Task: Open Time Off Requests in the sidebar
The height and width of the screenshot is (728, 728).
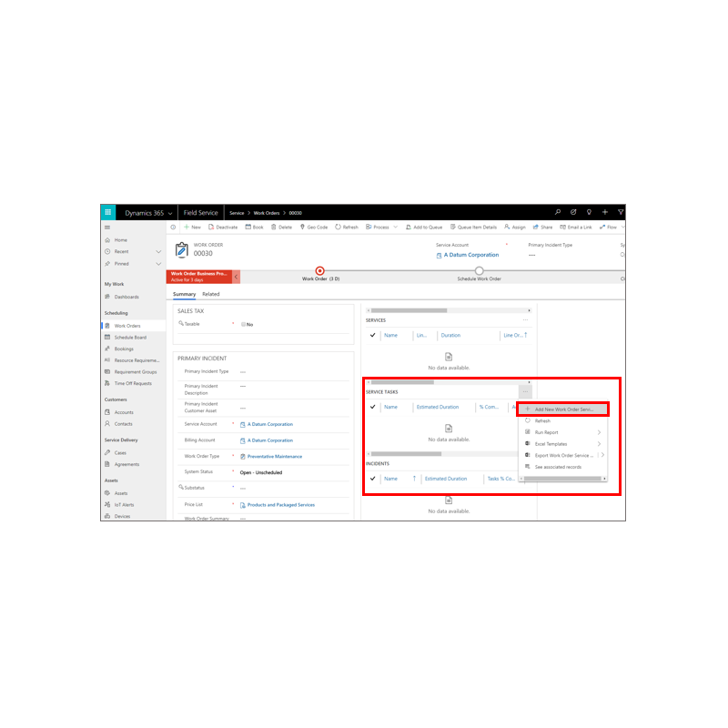Action: click(x=133, y=383)
